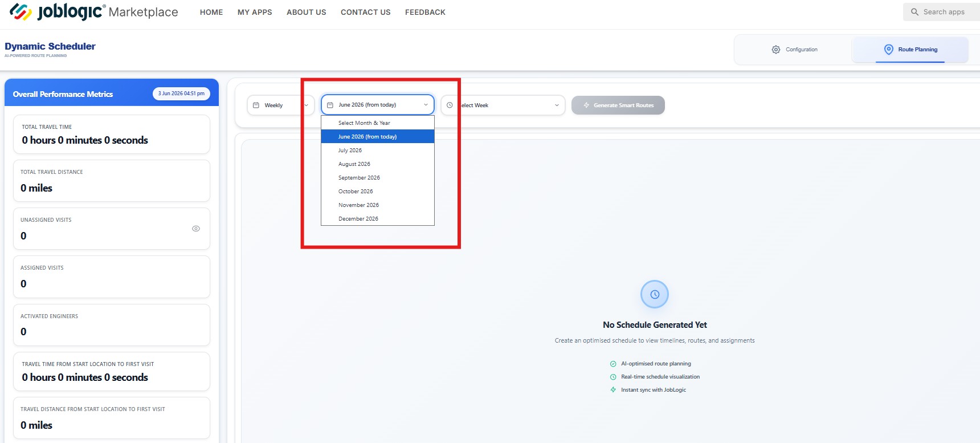Select October 2026 from the month list
980x443 pixels.
[x=378, y=192]
